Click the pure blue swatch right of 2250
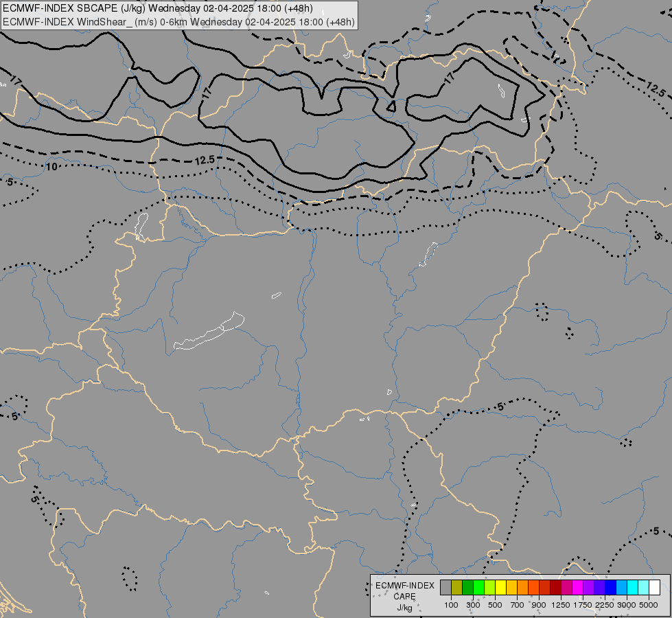The image size is (672, 618). click(611, 587)
